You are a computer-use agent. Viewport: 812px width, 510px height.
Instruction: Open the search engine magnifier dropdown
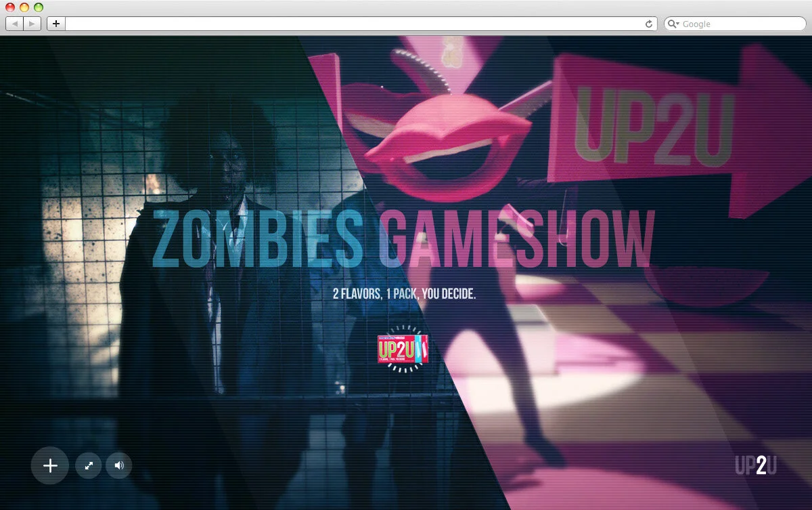coord(674,24)
